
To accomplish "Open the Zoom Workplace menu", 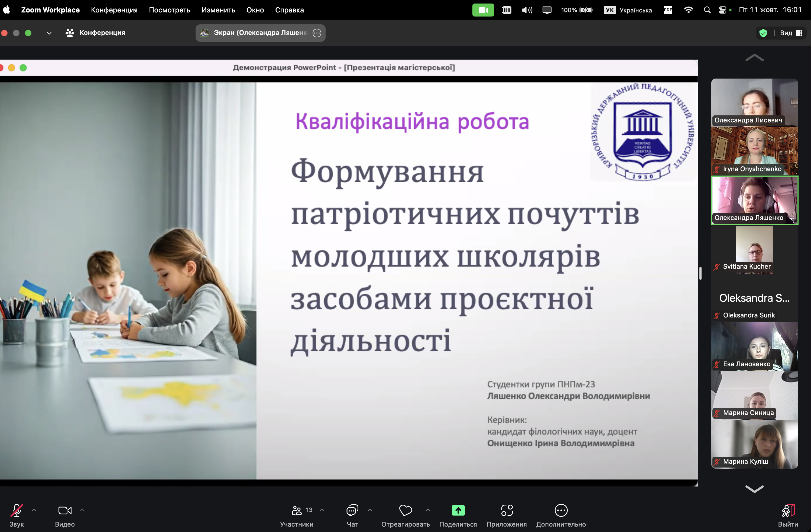I will (x=50, y=10).
